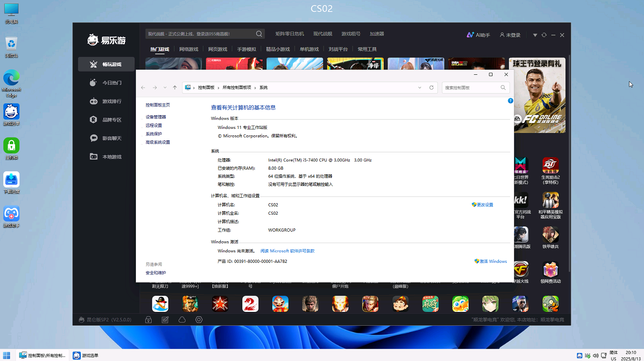
Task: Click the 游戏租号 quick link
Action: click(x=351, y=34)
